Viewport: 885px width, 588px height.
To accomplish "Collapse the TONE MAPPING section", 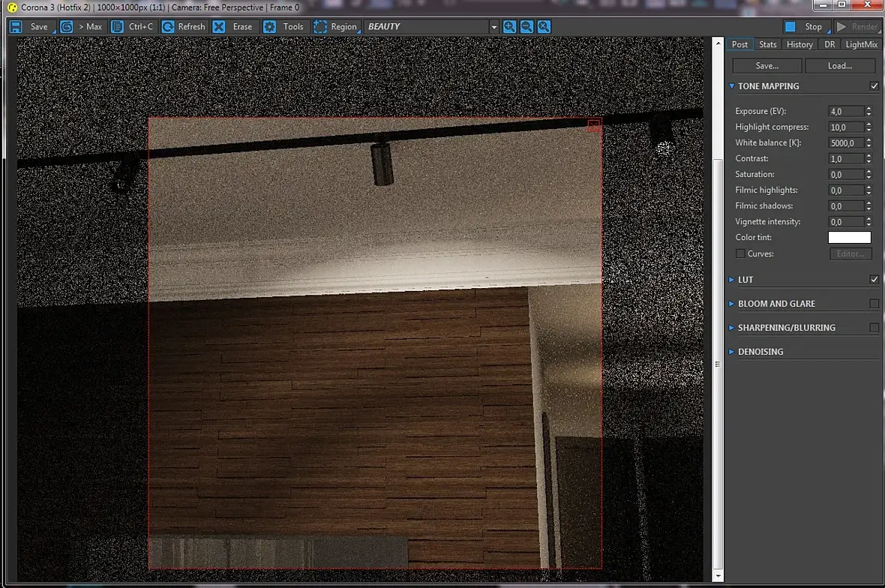I will (732, 86).
